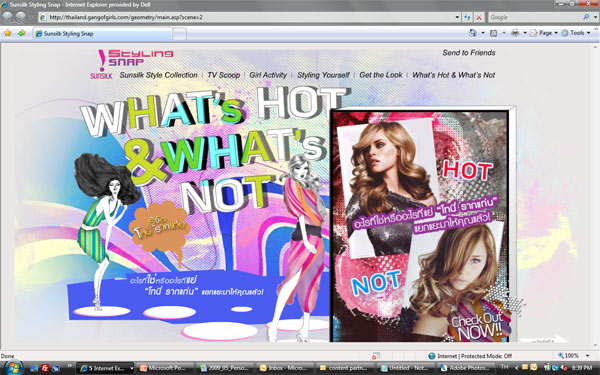Viewport: 600px width, 375px height.
Task: Open the Favorites Center star icon
Action: point(7,33)
